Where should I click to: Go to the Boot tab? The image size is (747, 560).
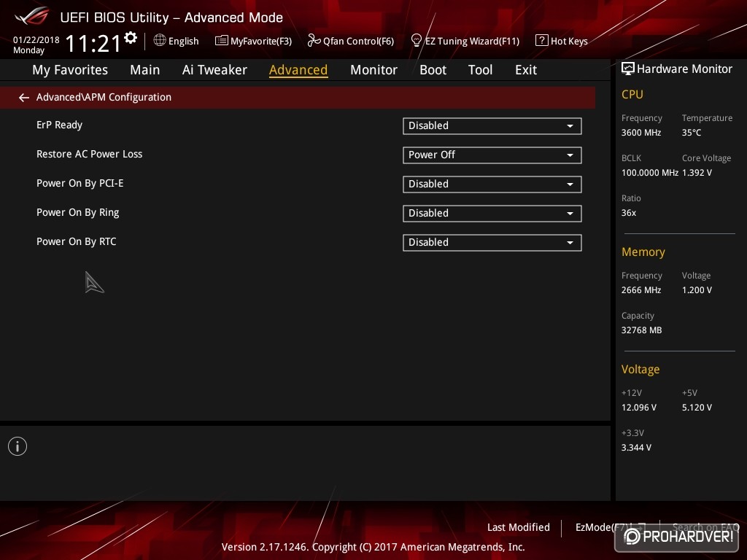tap(433, 70)
